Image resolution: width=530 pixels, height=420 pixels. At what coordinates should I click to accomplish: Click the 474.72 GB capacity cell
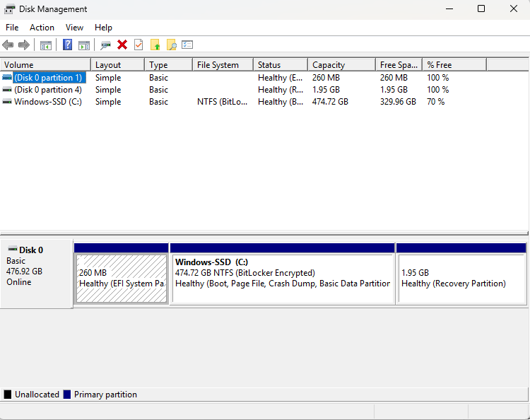(x=330, y=102)
